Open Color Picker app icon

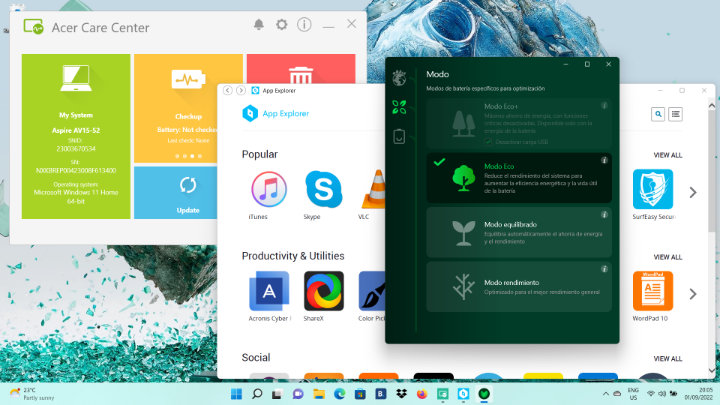[372, 291]
